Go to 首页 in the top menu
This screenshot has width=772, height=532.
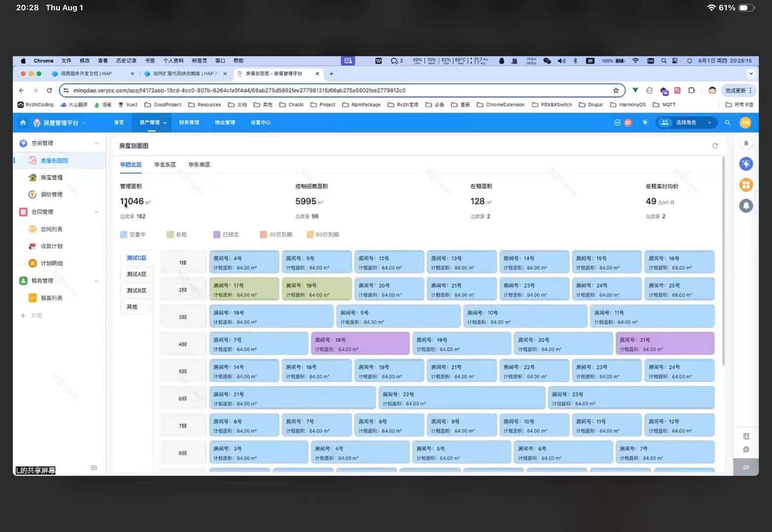(x=119, y=123)
